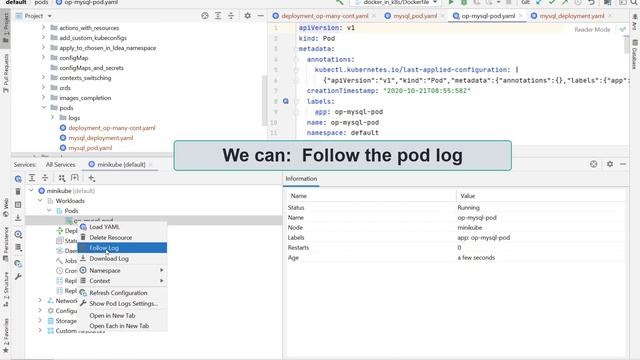Open Services panel gear options
The height and width of the screenshot is (360, 640).
coord(610,164)
